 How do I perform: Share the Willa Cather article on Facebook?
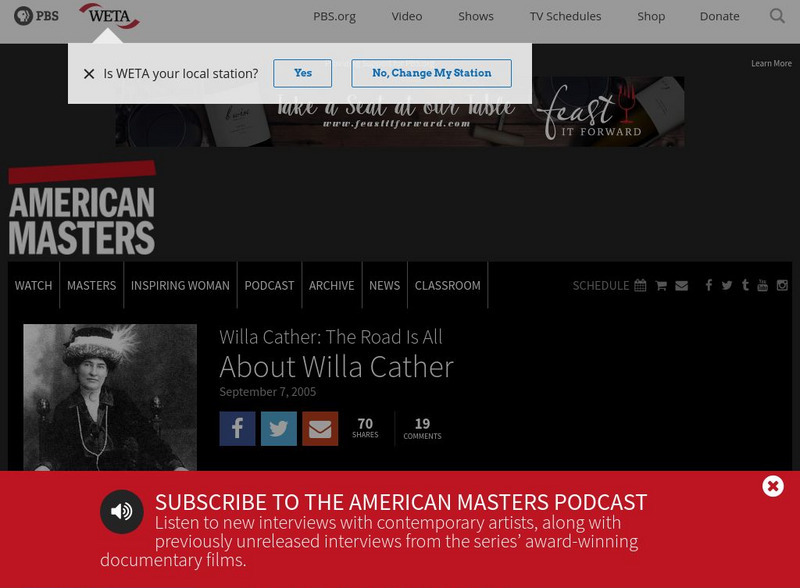click(237, 428)
